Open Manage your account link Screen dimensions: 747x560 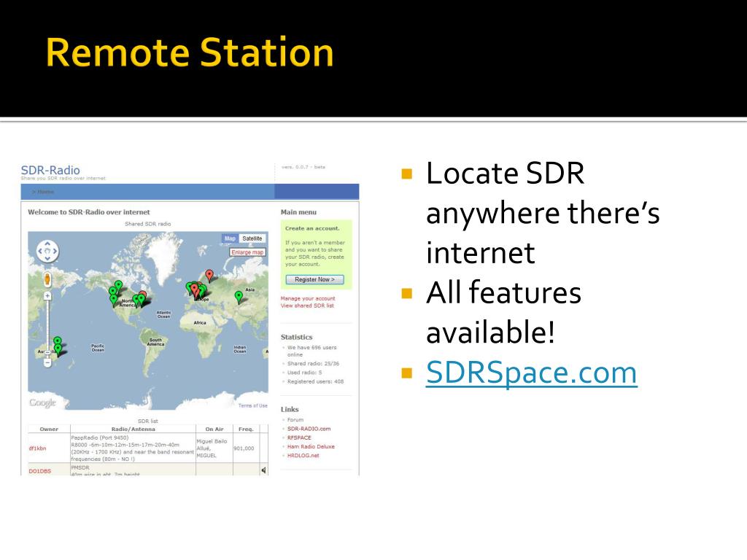(308, 298)
